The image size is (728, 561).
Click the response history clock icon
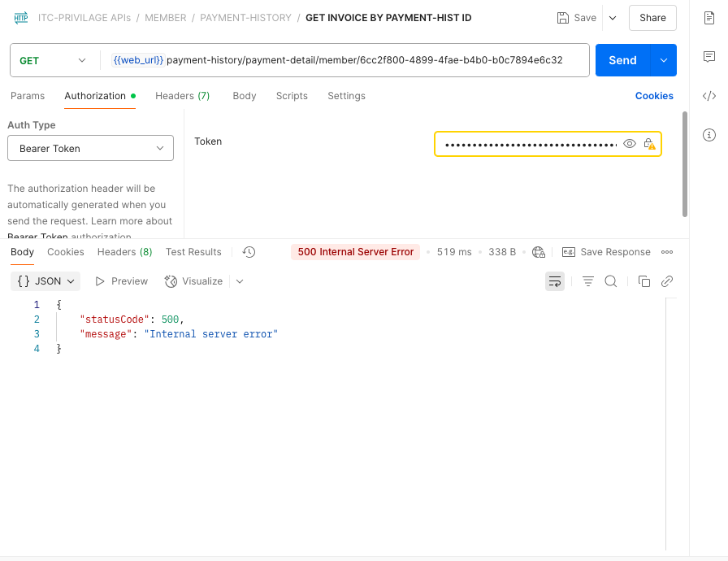pos(249,252)
